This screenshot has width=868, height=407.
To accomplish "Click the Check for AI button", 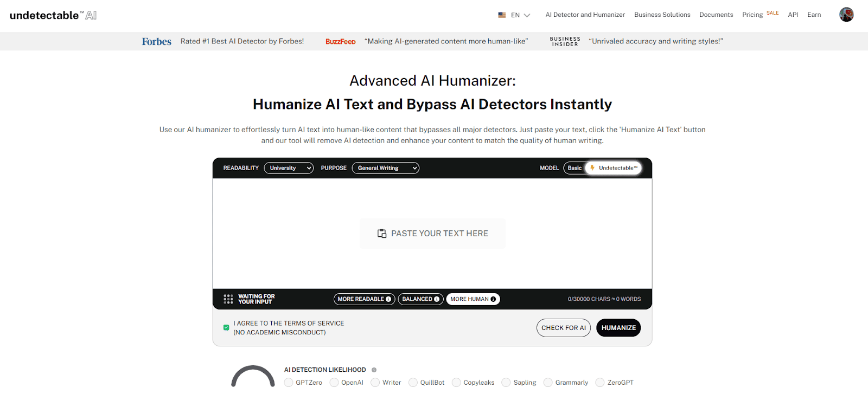I will click(x=563, y=328).
